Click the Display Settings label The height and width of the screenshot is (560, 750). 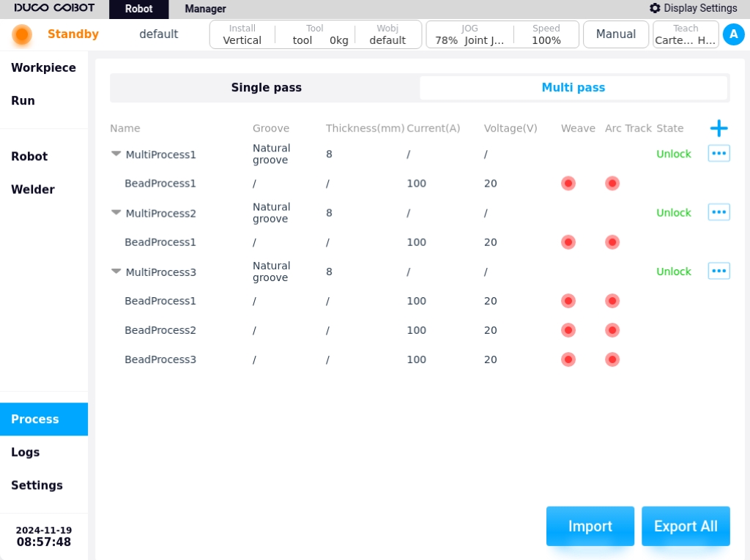(700, 8)
